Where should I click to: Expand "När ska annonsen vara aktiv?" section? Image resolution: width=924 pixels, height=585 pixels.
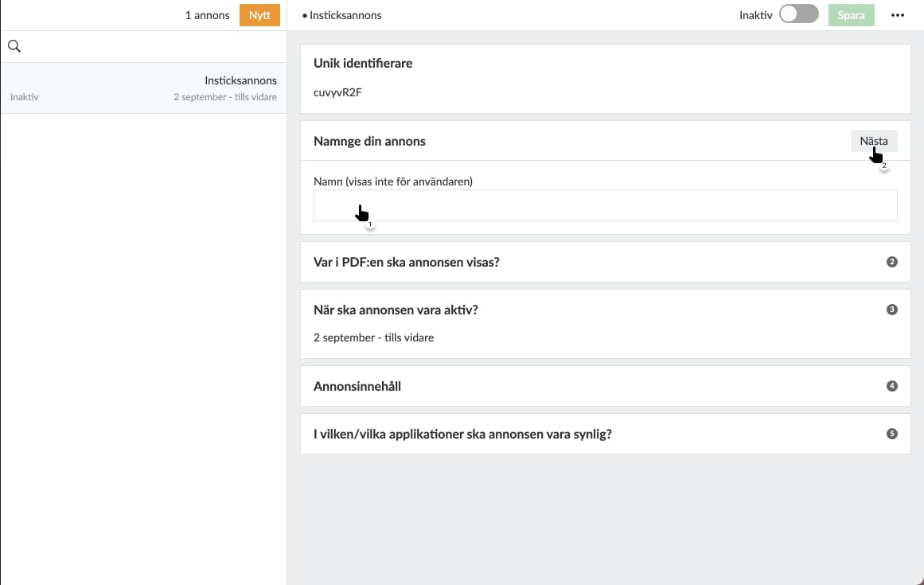396,310
